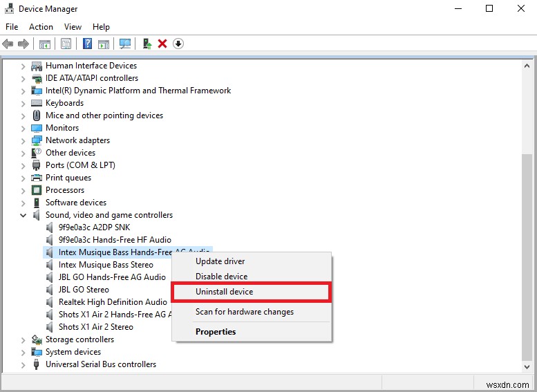Open the File menu
This screenshot has height=392, width=537.
click(12, 27)
